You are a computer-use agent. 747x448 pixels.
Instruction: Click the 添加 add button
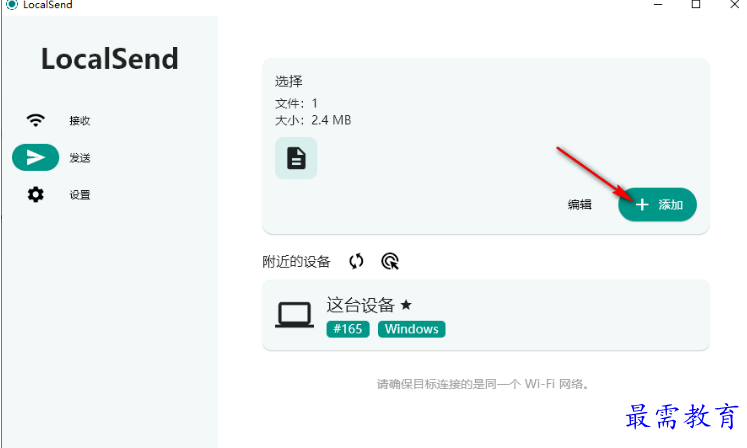pos(657,204)
